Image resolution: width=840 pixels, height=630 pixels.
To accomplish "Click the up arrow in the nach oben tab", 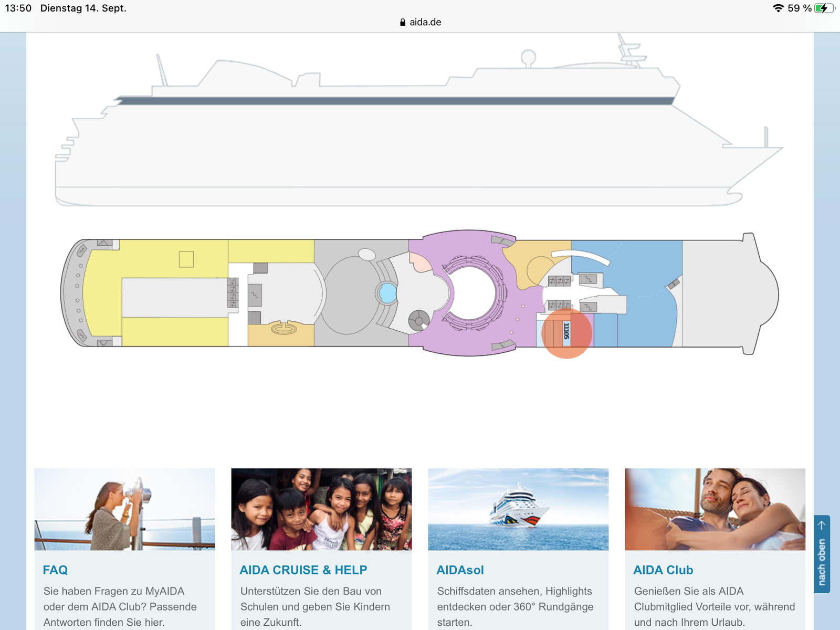I will pyautogui.click(x=822, y=525).
